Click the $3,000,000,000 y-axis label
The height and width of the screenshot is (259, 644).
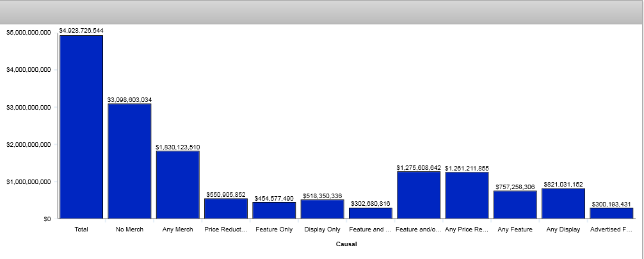[x=28, y=107]
